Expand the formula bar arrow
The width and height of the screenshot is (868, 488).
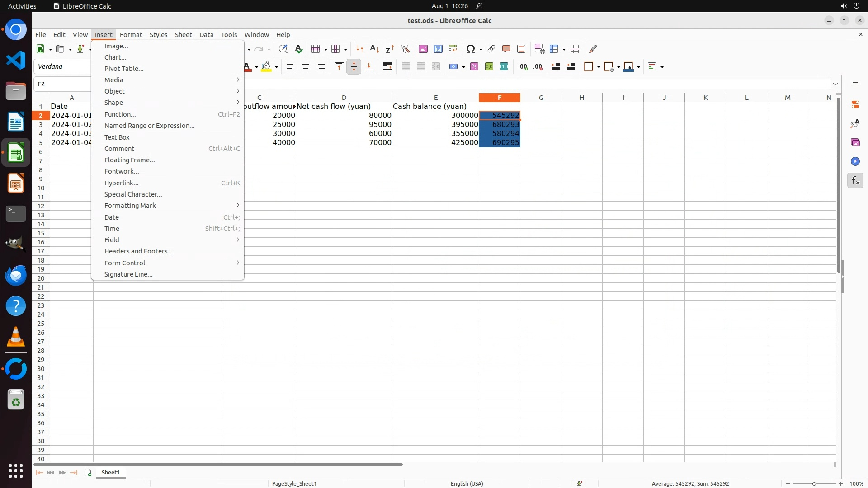click(835, 84)
